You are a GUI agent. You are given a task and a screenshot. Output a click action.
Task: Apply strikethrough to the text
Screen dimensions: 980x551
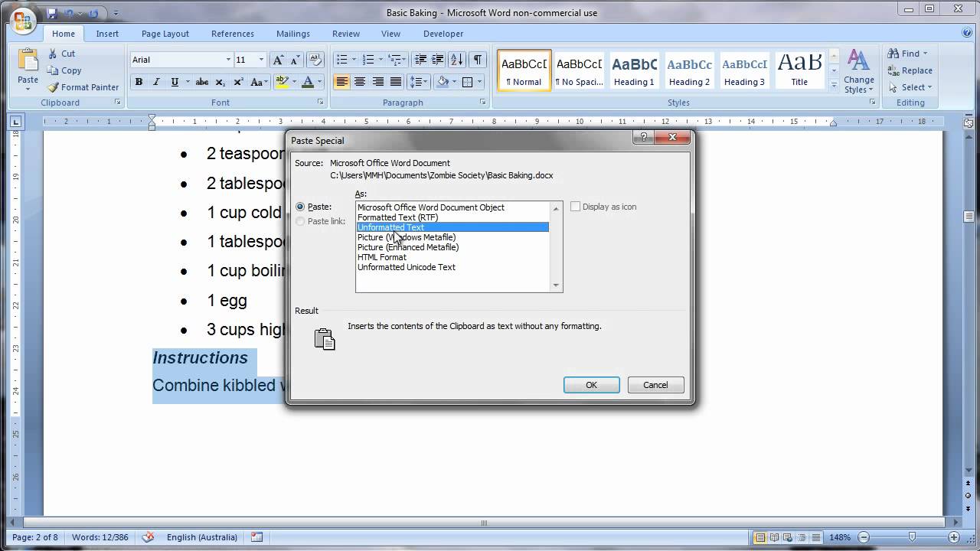pyautogui.click(x=202, y=82)
